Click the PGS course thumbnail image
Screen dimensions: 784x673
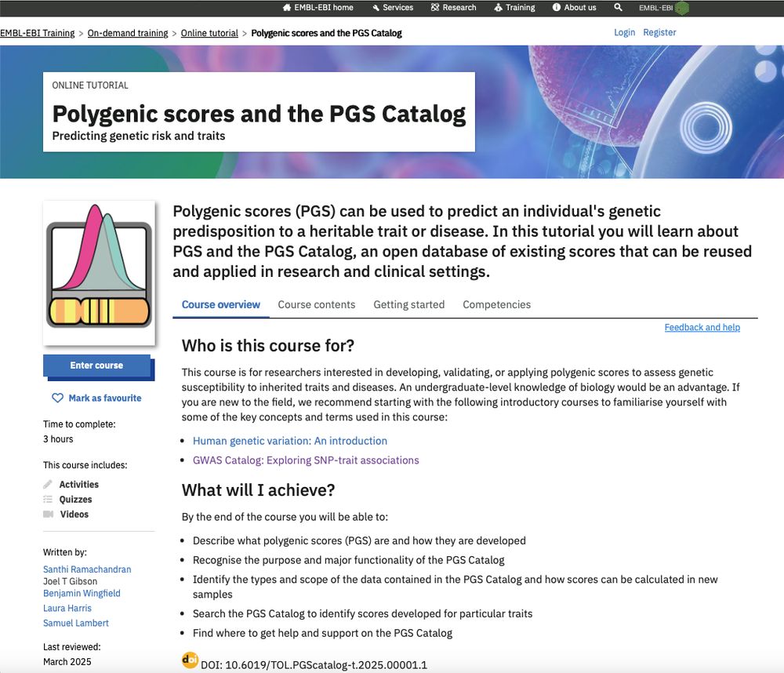[x=99, y=273]
